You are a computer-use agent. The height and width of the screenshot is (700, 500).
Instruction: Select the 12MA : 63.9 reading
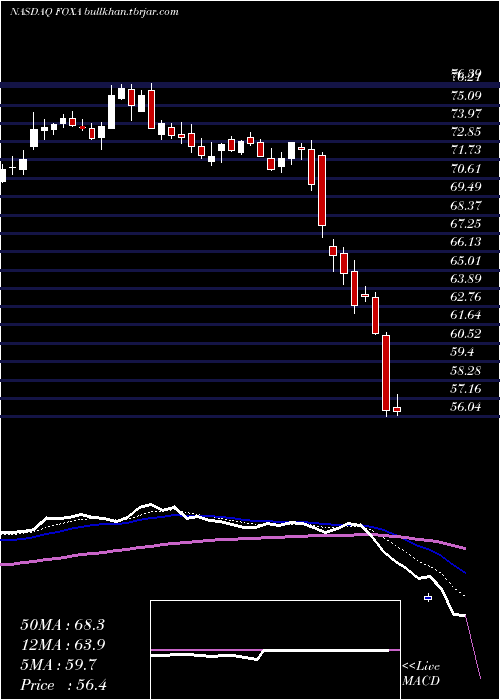tap(62, 645)
